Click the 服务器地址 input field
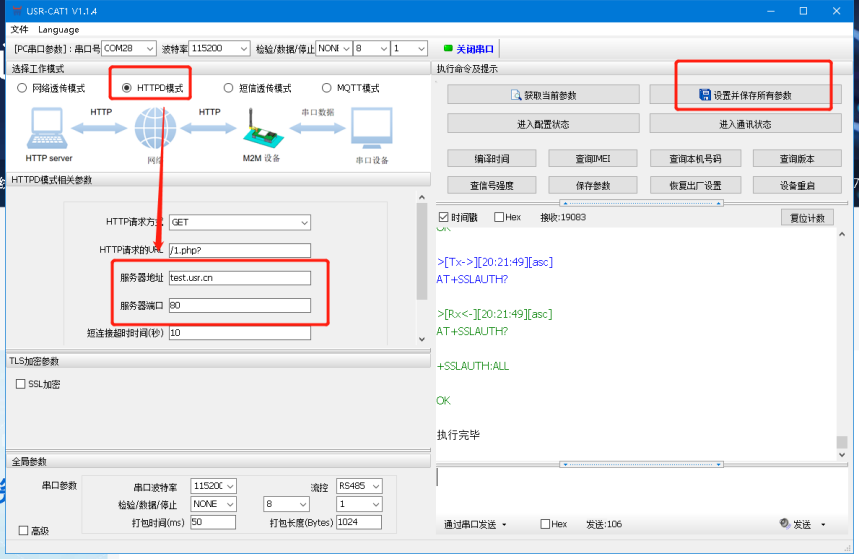860x559 pixels. coord(240,278)
